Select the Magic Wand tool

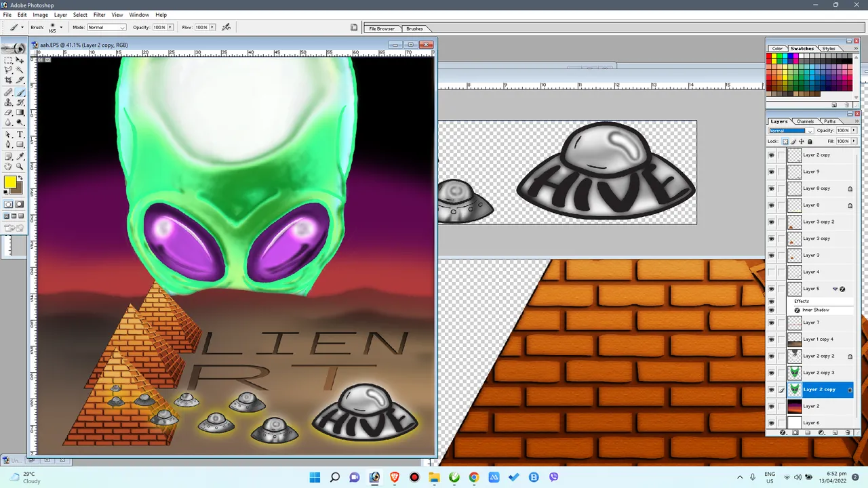click(20, 70)
